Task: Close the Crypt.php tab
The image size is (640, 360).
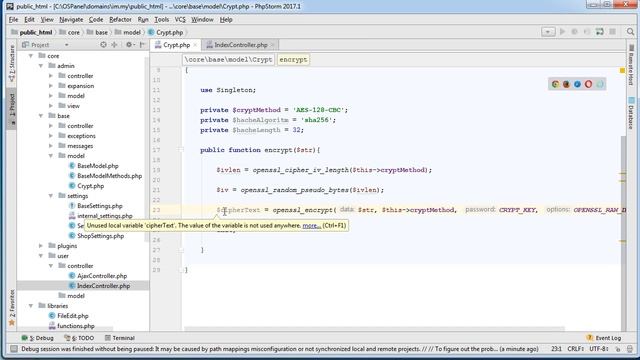Action: (x=195, y=45)
